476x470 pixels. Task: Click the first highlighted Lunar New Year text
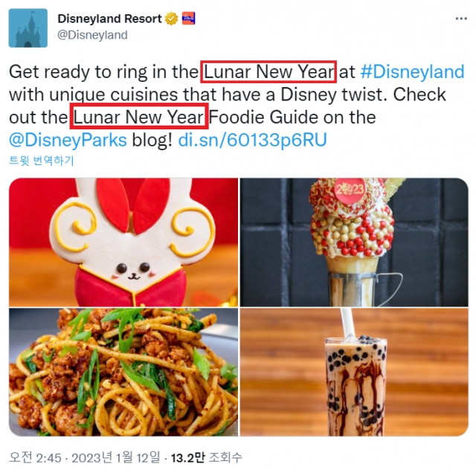click(x=268, y=72)
